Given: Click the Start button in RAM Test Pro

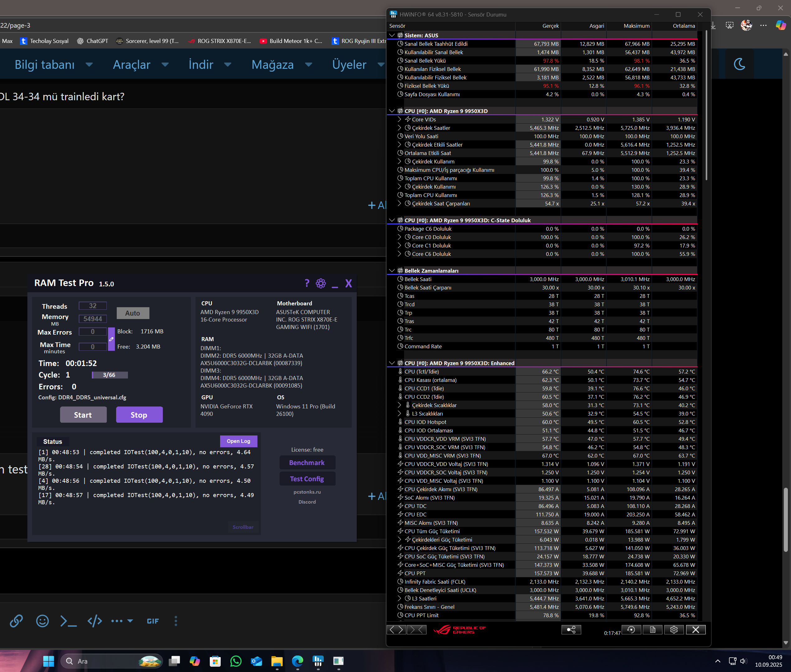Looking at the screenshot, I should click(83, 415).
